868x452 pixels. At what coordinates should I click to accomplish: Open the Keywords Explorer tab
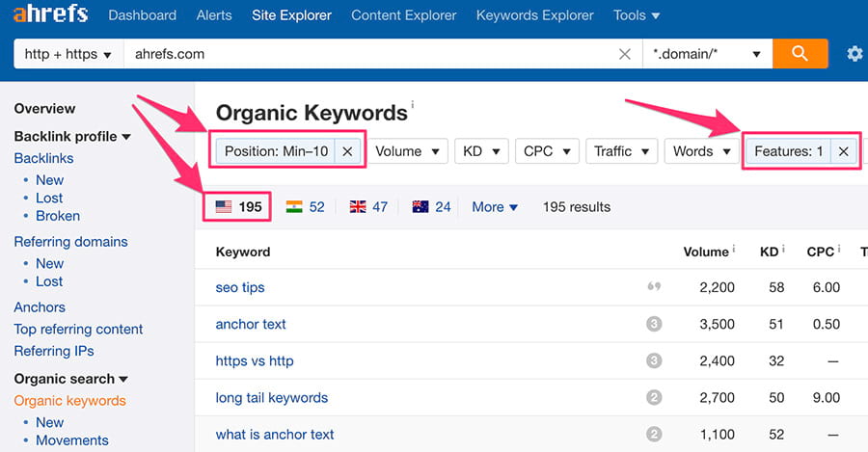pyautogui.click(x=534, y=15)
